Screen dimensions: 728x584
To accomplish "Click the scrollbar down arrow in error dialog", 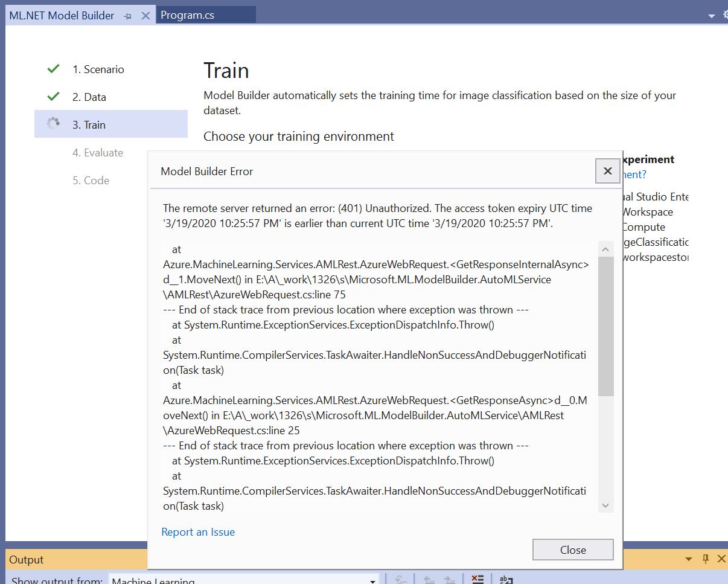I will pyautogui.click(x=605, y=505).
